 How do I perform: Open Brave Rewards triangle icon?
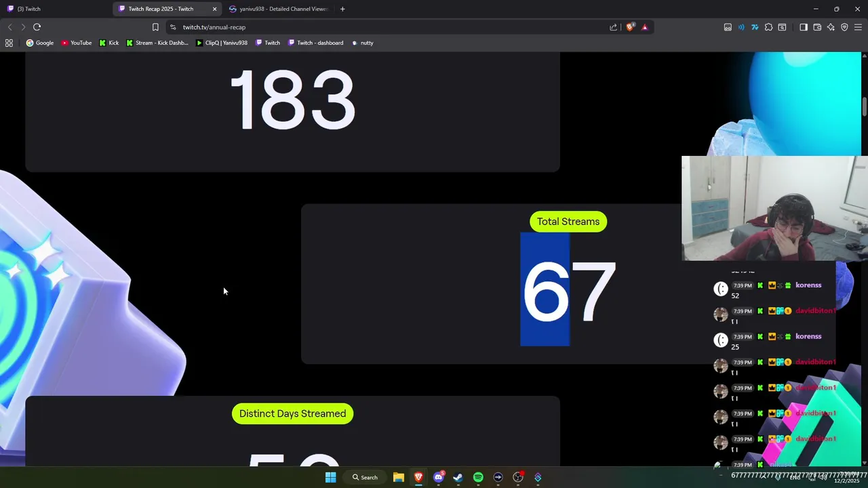(x=644, y=27)
